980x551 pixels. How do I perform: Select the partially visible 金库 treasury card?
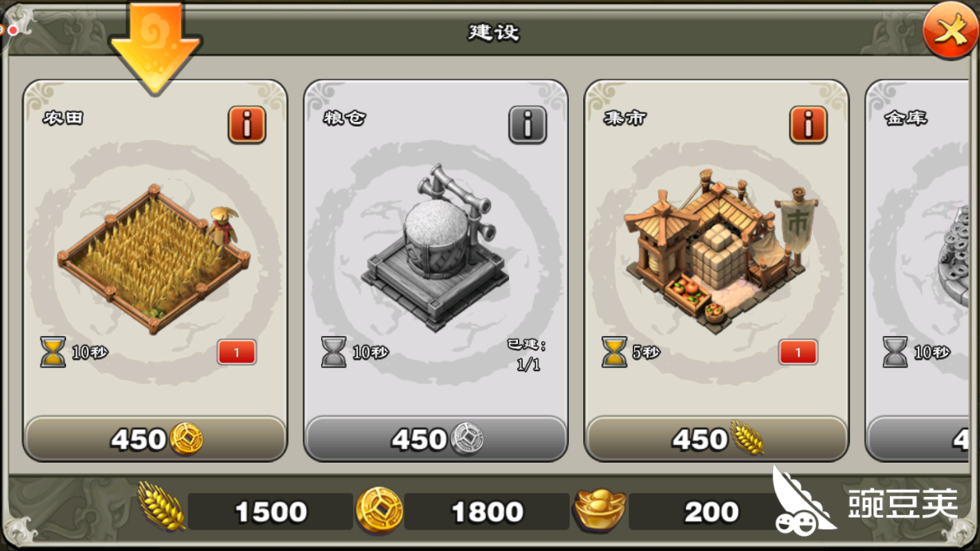(x=922, y=271)
